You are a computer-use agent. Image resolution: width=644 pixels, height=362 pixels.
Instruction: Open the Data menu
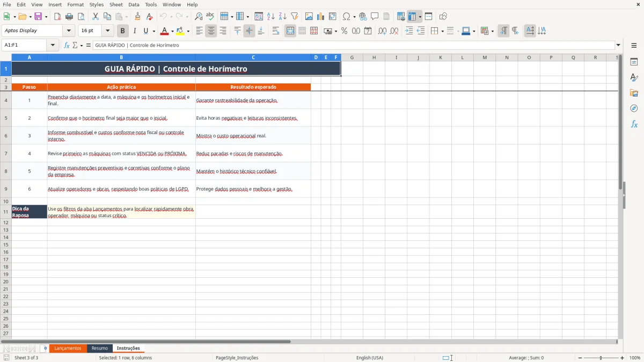pyautogui.click(x=134, y=4)
